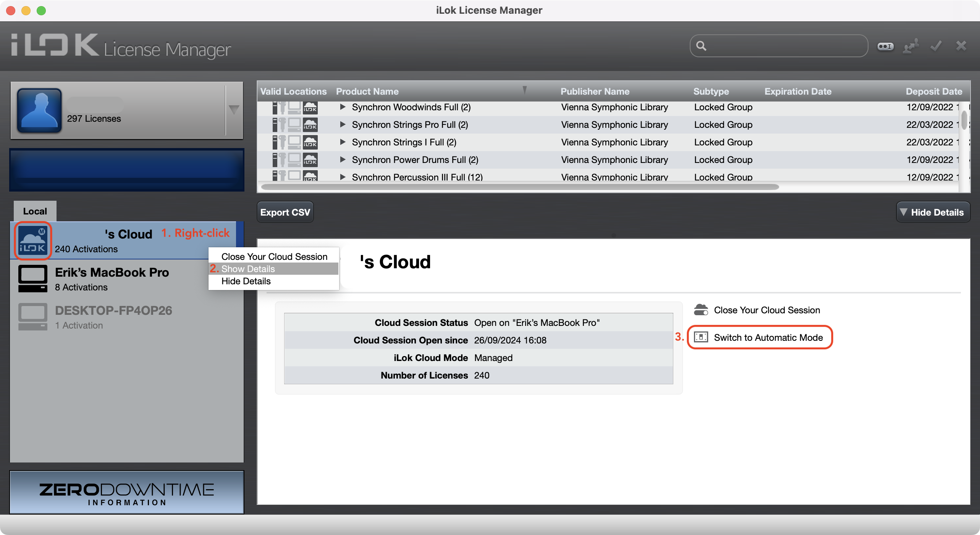Click the computer location icon for Synchron Strings Pro Full
The image size is (980, 535).
294,125
